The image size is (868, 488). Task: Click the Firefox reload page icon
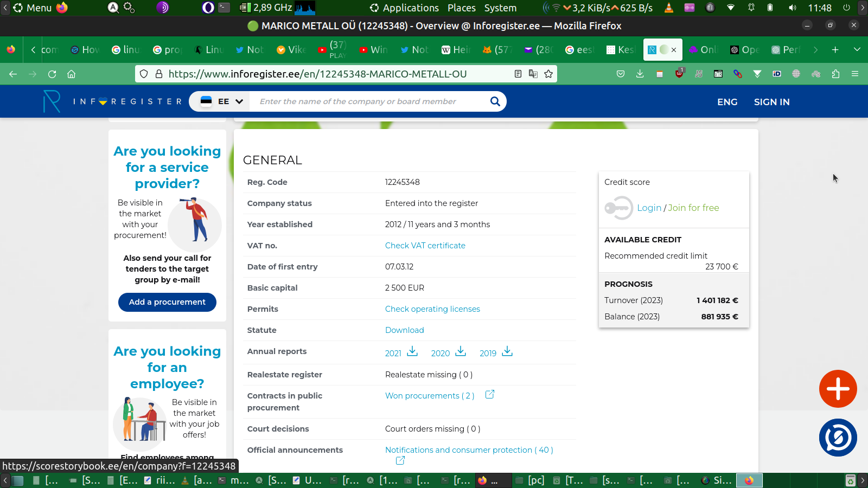[52, 74]
